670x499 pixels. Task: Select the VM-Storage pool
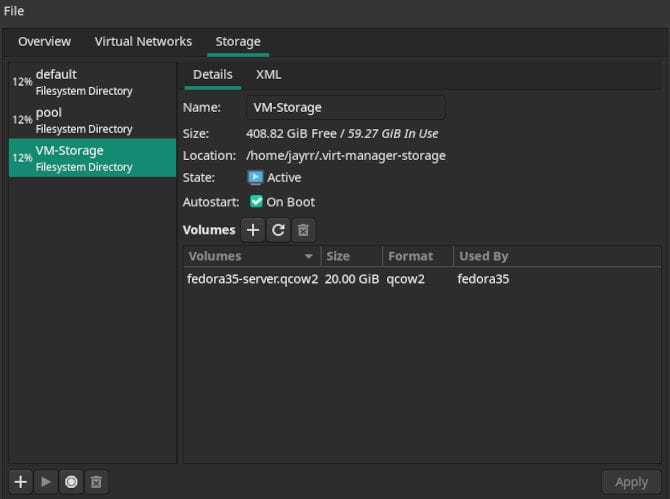pos(92,158)
